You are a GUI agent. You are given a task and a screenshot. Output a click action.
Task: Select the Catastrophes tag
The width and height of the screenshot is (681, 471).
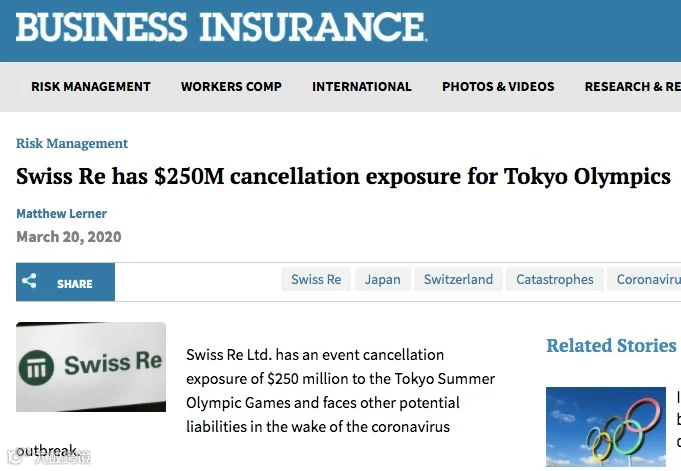pyautogui.click(x=555, y=279)
